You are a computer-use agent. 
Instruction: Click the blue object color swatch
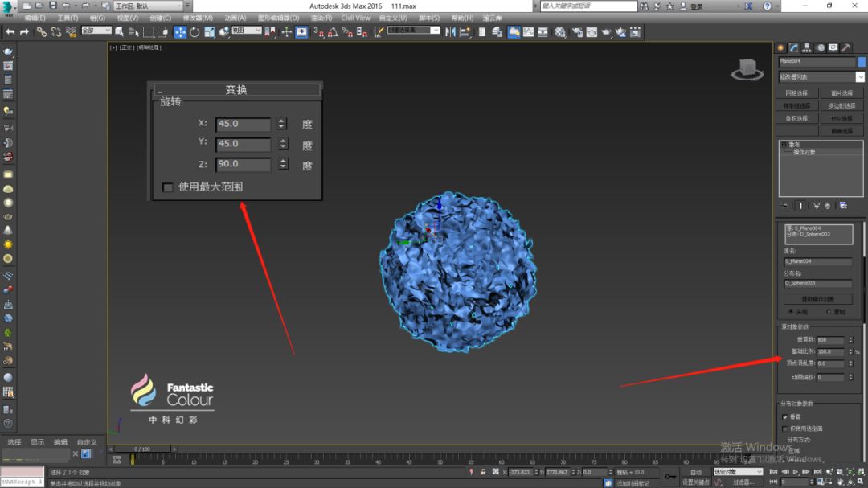click(x=862, y=61)
